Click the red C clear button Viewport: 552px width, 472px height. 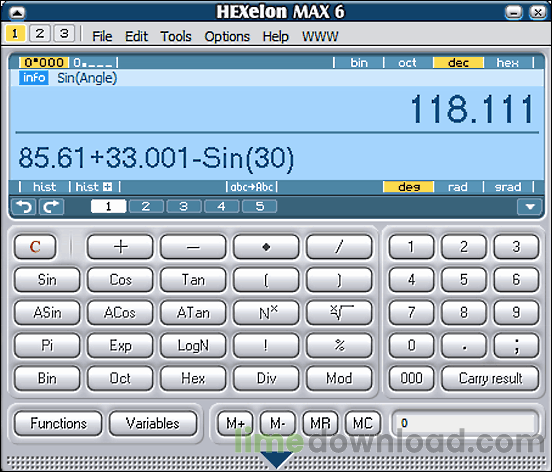point(35,247)
